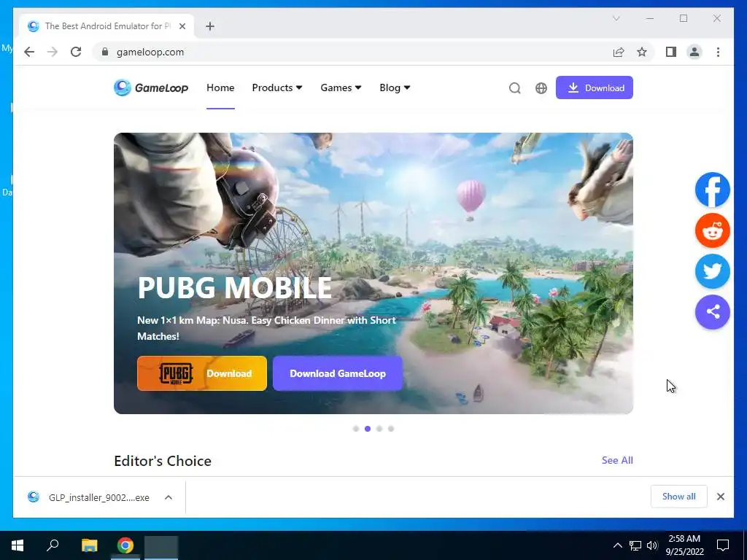Click the browser forward arrow
This screenshot has width=747, height=560.
pos(53,52)
